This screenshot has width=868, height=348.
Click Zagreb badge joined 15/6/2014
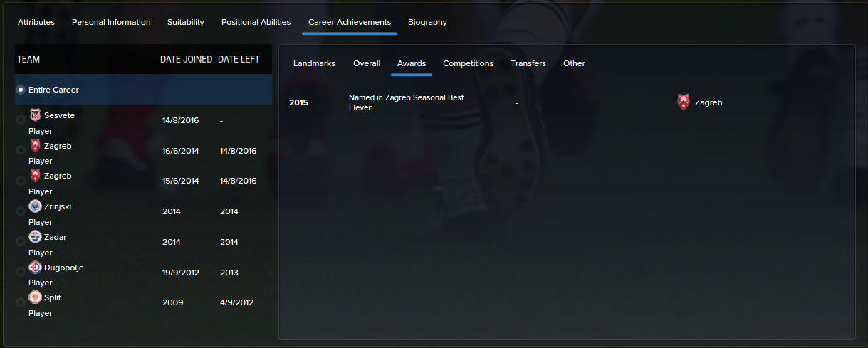point(35,176)
